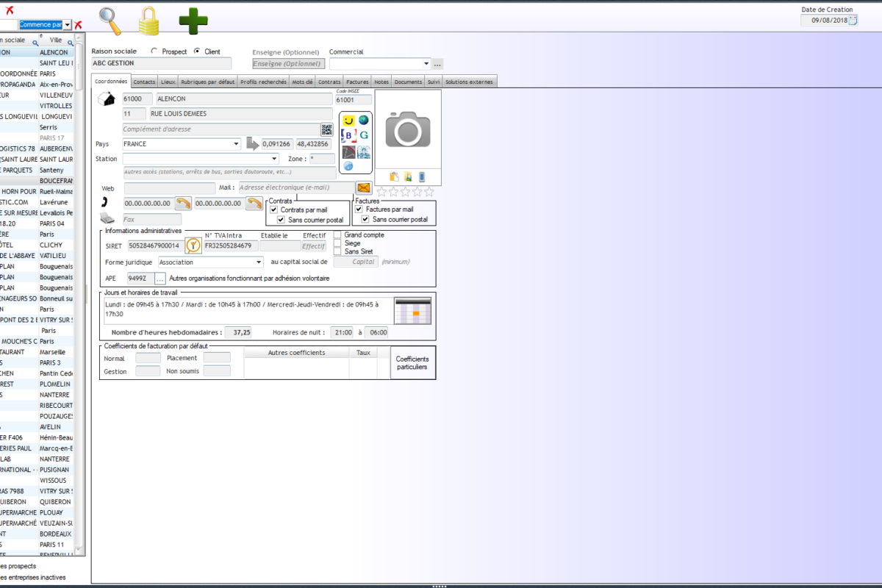Expand the Forme juridique dropdown

click(259, 262)
